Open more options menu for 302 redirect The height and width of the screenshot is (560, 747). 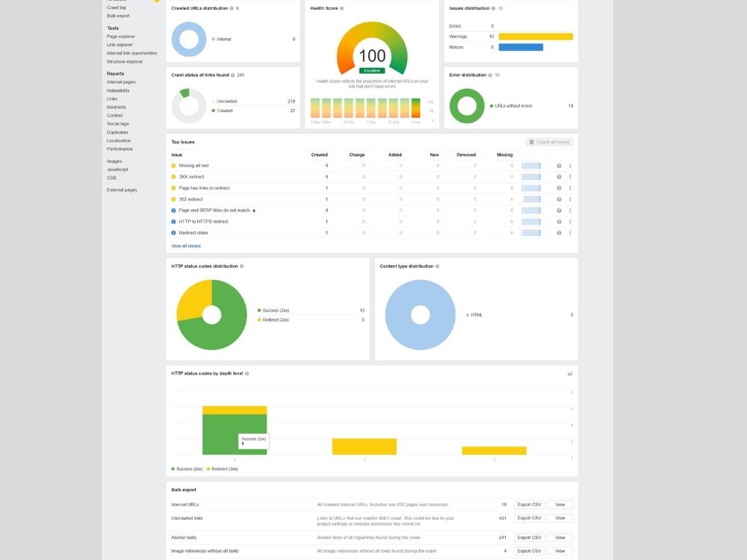[x=570, y=199]
